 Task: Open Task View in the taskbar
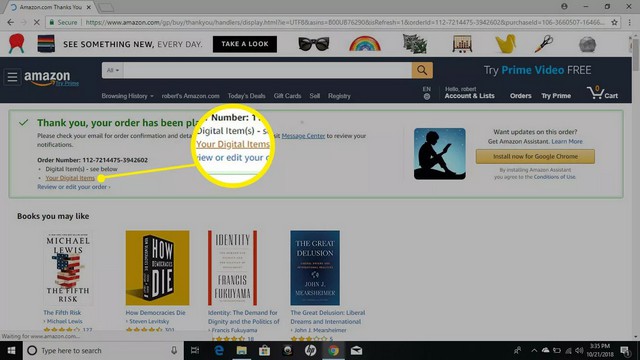click(195, 351)
